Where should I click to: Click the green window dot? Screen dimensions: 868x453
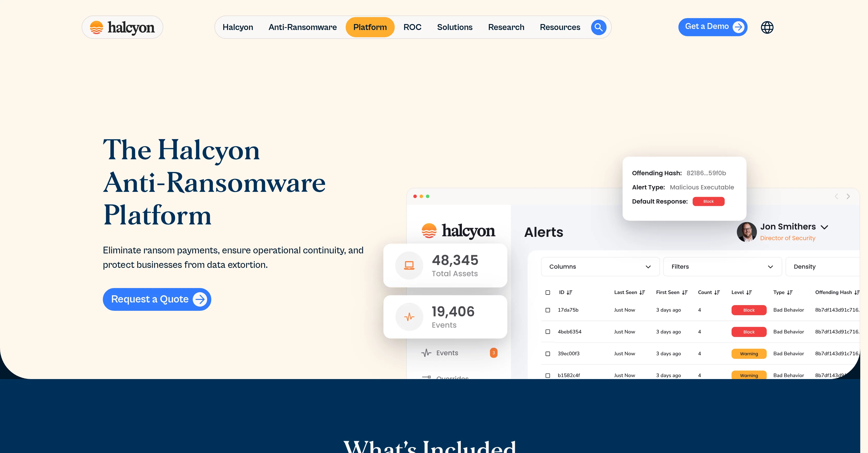point(428,196)
